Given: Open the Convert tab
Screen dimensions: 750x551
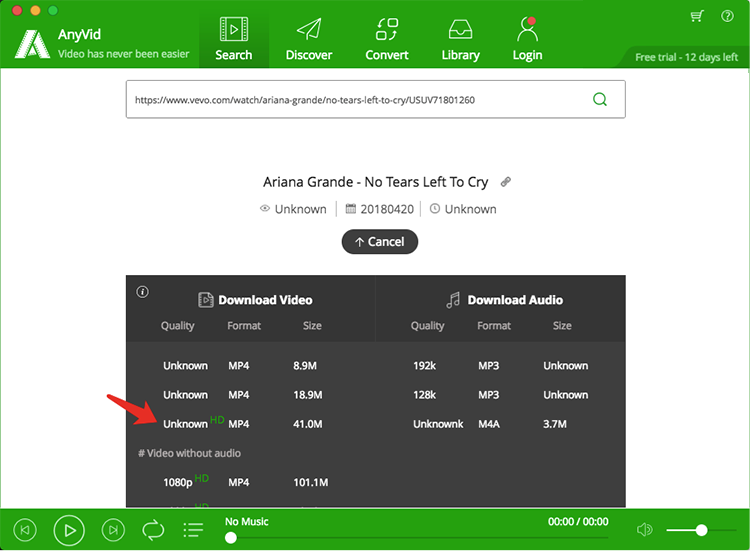Looking at the screenshot, I should point(386,39).
